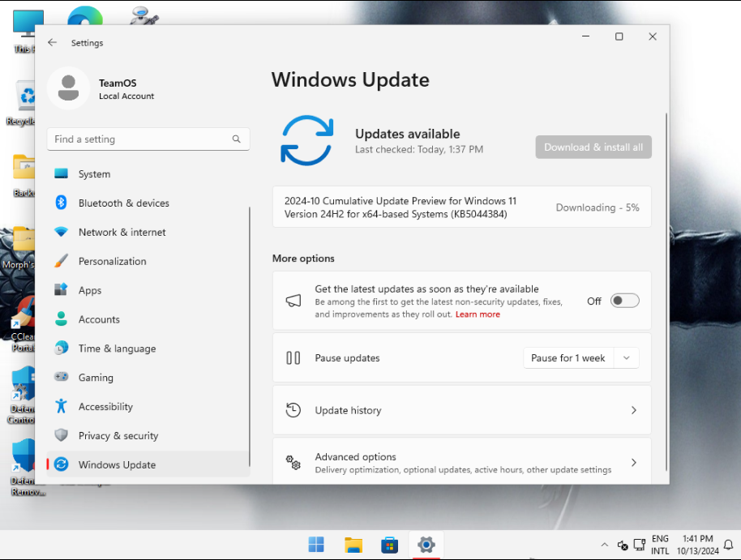Open Personalization settings

[x=148, y=261]
